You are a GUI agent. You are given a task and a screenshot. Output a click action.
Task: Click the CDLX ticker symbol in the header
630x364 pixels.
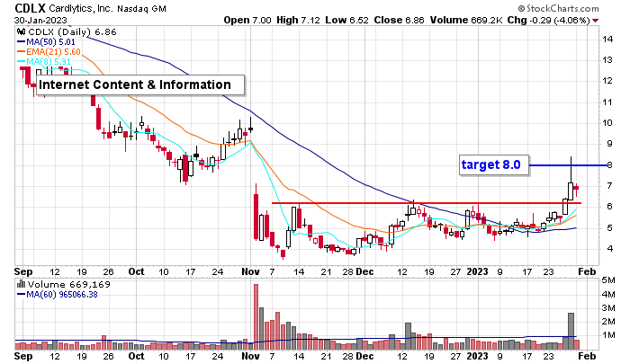tap(30, 8)
